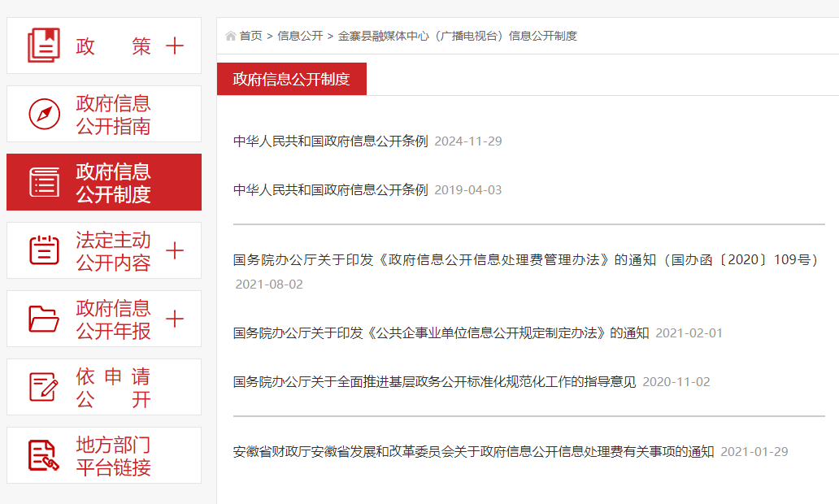Click the linked-document icon for 地方部门平台链接
Screen dimensions: 839x504
pos(44,455)
